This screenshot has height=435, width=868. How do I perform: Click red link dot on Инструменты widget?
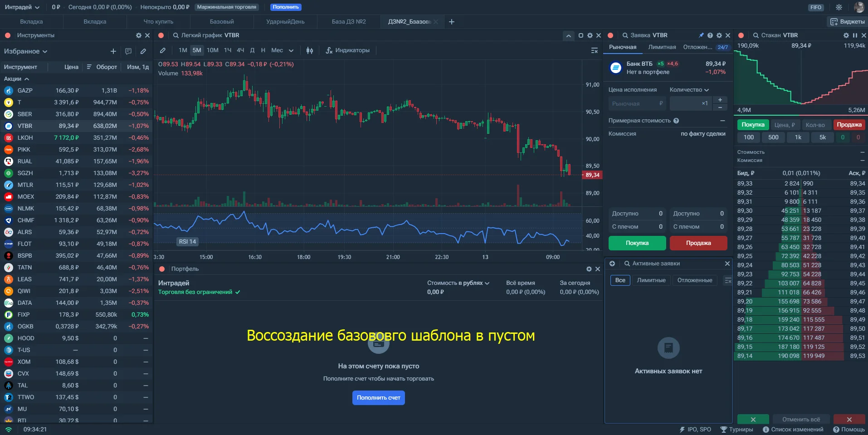8,35
